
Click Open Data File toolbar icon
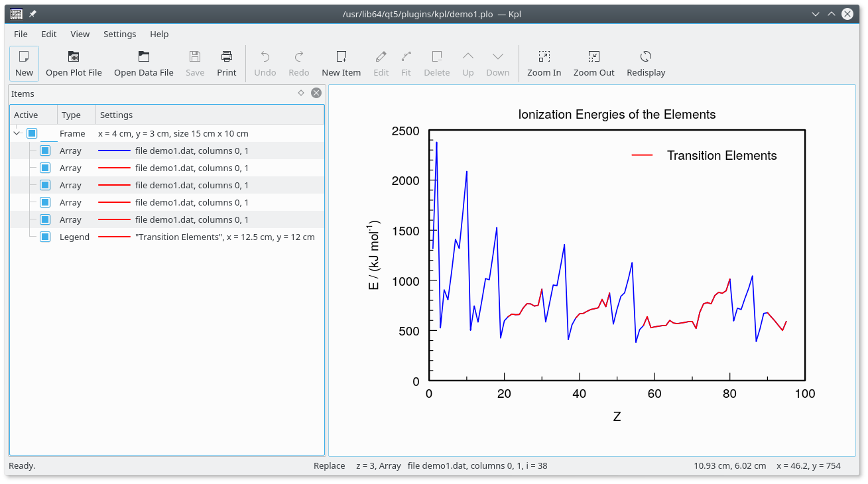(x=144, y=64)
